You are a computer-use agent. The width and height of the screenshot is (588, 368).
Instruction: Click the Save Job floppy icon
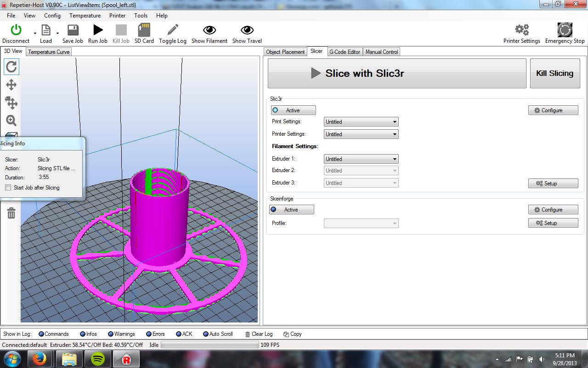click(x=73, y=30)
